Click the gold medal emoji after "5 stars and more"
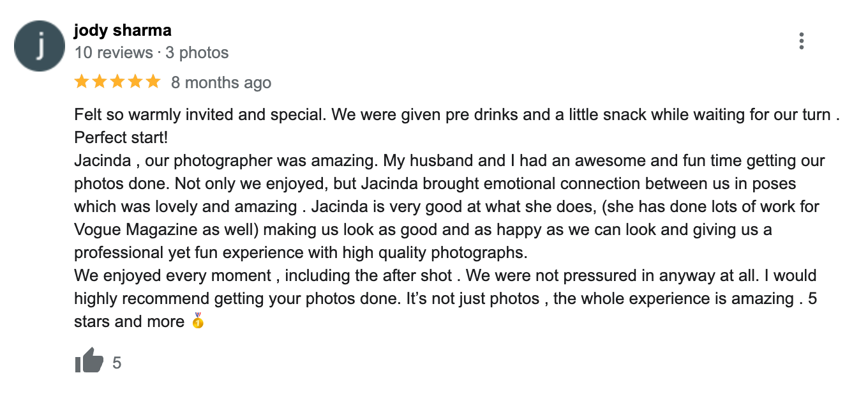This screenshot has width=868, height=396. [198, 321]
